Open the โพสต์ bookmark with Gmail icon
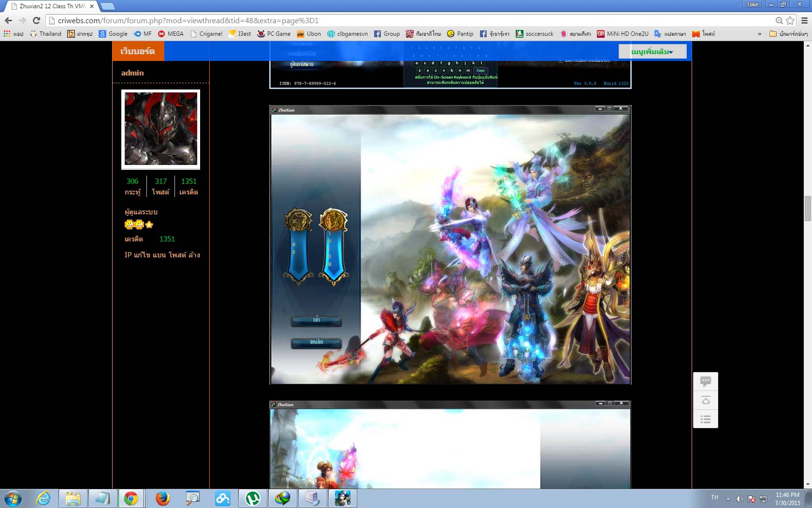812x508 pixels. (x=703, y=34)
